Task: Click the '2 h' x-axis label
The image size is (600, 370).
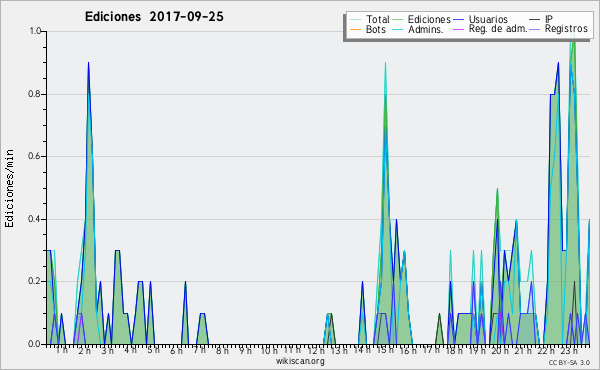Action: click(85, 350)
